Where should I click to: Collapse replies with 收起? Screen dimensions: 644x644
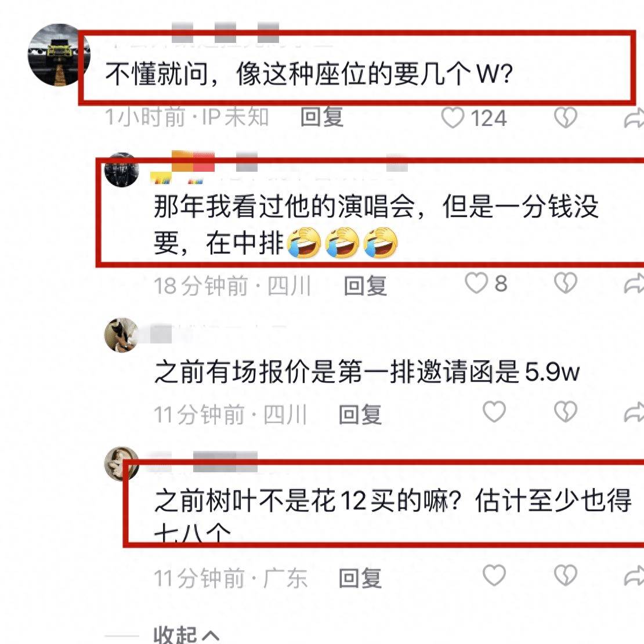186,635
